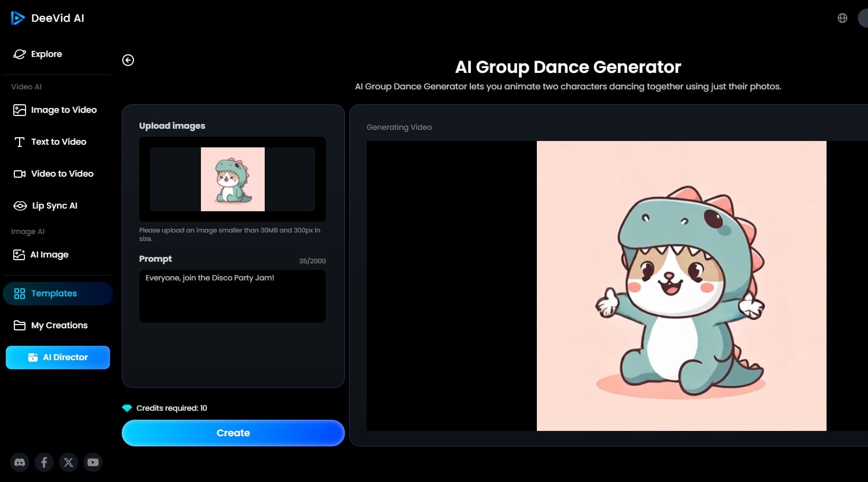The width and height of the screenshot is (868, 482).
Task: Open Lip Sync AI tool
Action: (54, 206)
